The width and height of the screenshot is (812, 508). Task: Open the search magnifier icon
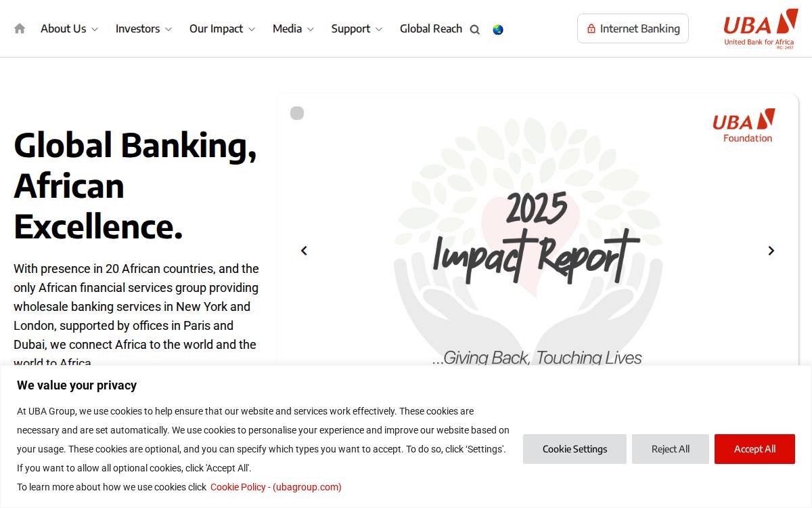475,29
